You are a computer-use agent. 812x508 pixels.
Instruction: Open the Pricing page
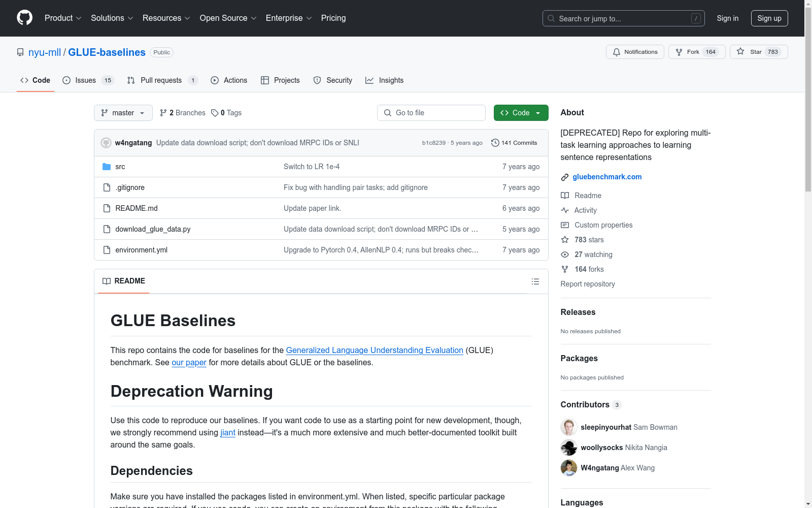point(333,18)
